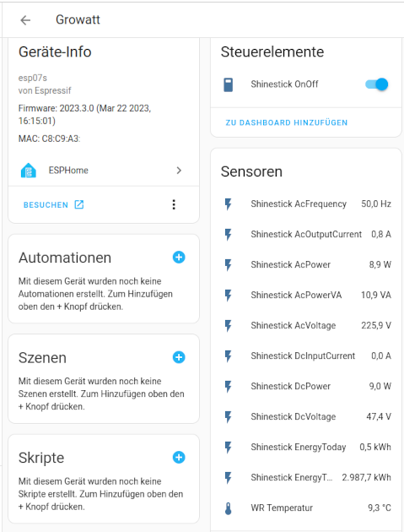404x532 pixels.
Task: Click the Szenen card heading
Action: pyautogui.click(x=42, y=358)
